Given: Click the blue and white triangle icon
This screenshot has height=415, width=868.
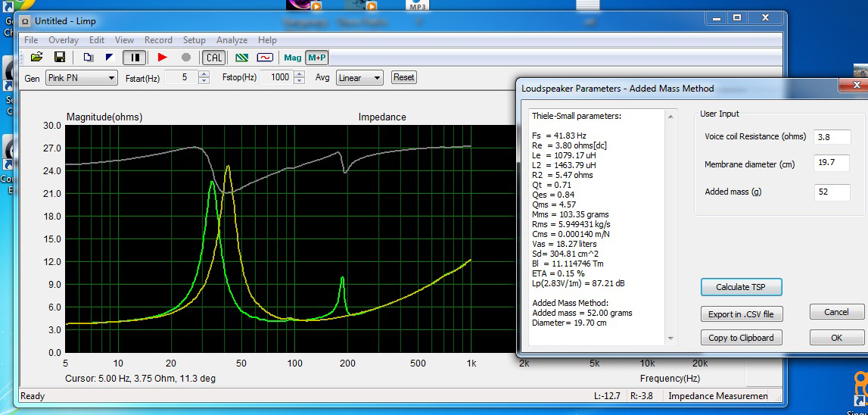Looking at the screenshot, I should point(109,57).
